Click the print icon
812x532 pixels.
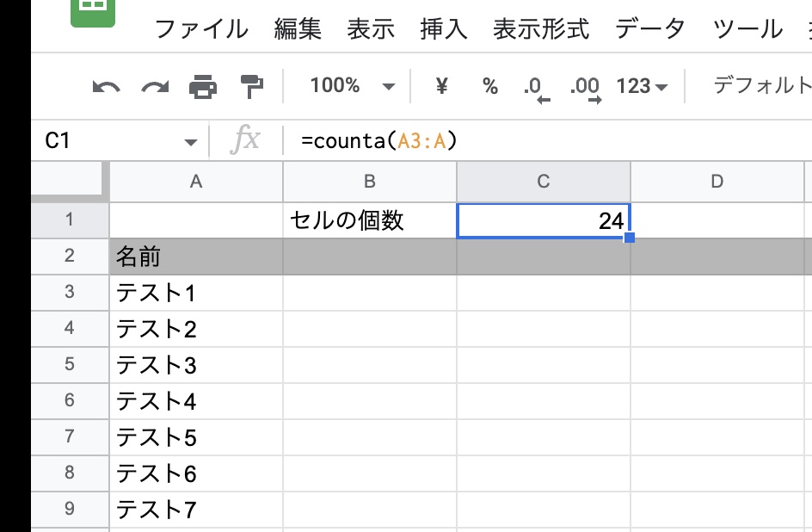coord(203,86)
